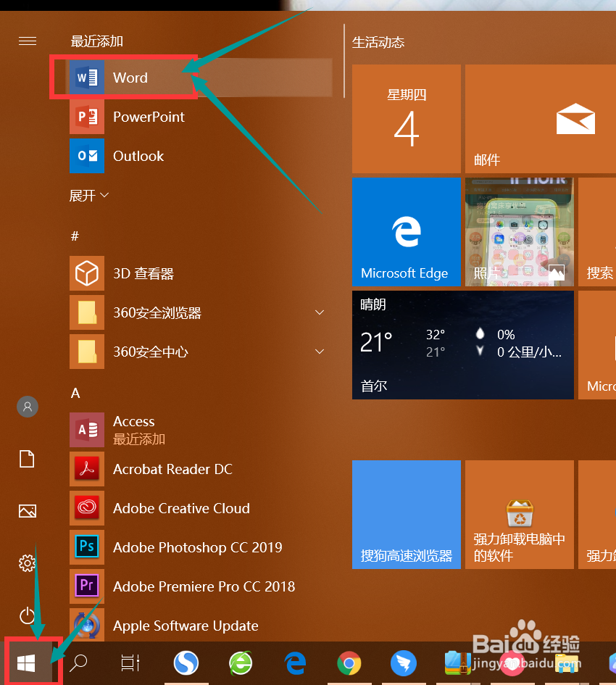Open Outlook
Image resolution: width=616 pixels, height=685 pixels.
(x=138, y=156)
